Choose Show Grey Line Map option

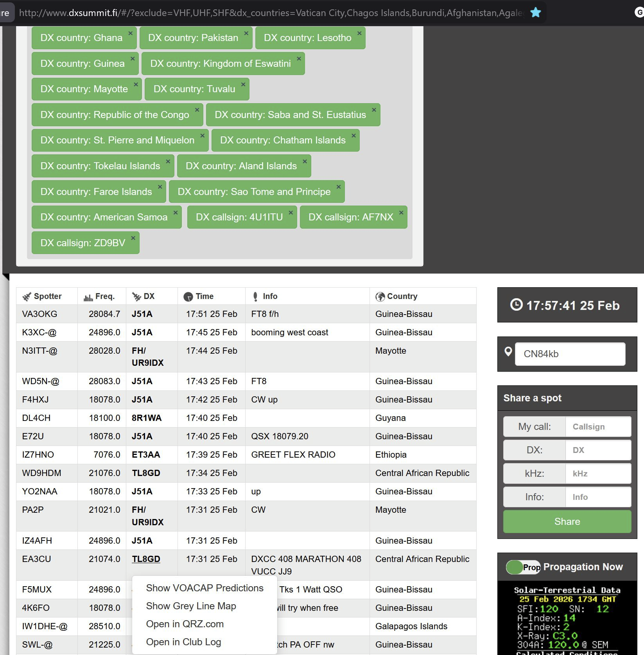[191, 606]
